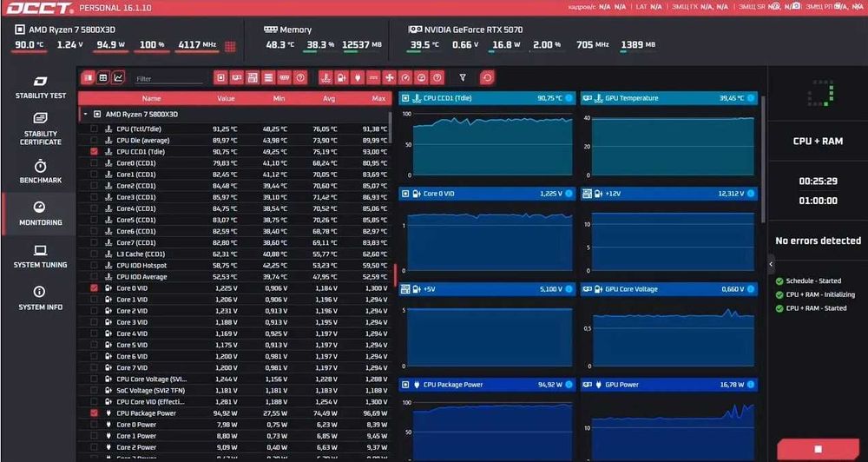Click info circle on GPU Core Voltage graph
868x462 pixels.
click(x=751, y=289)
